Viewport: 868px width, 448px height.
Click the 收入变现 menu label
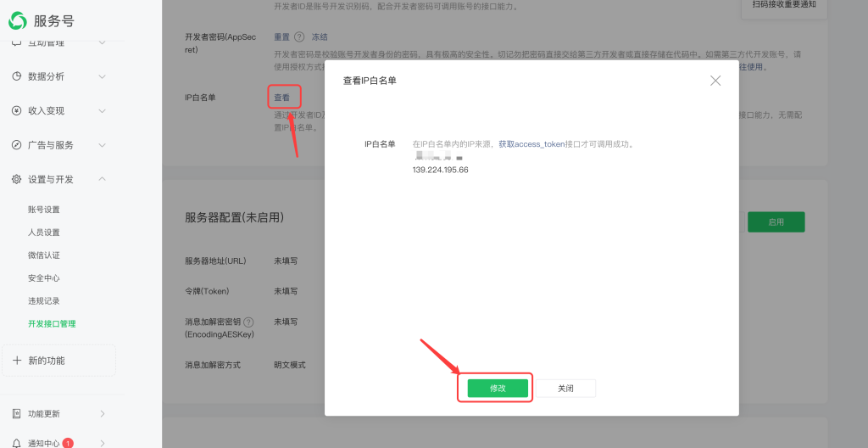click(46, 111)
